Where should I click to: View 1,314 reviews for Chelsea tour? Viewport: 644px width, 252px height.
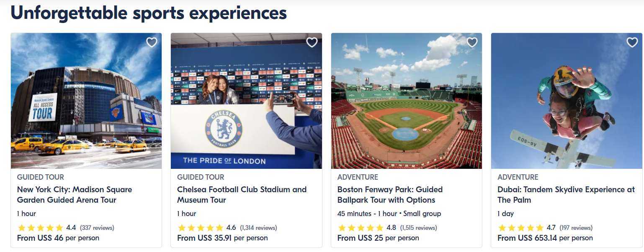[258, 228]
